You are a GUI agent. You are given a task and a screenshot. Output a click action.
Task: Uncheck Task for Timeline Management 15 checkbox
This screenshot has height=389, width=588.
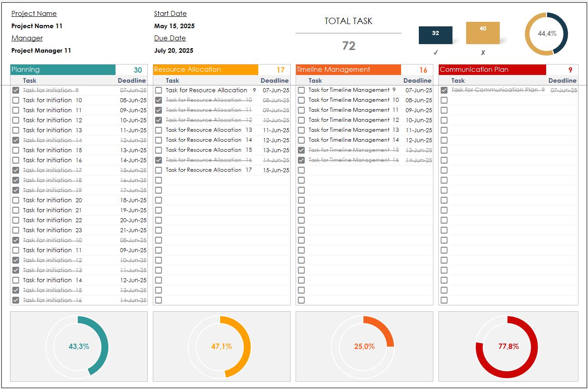pyautogui.click(x=302, y=150)
